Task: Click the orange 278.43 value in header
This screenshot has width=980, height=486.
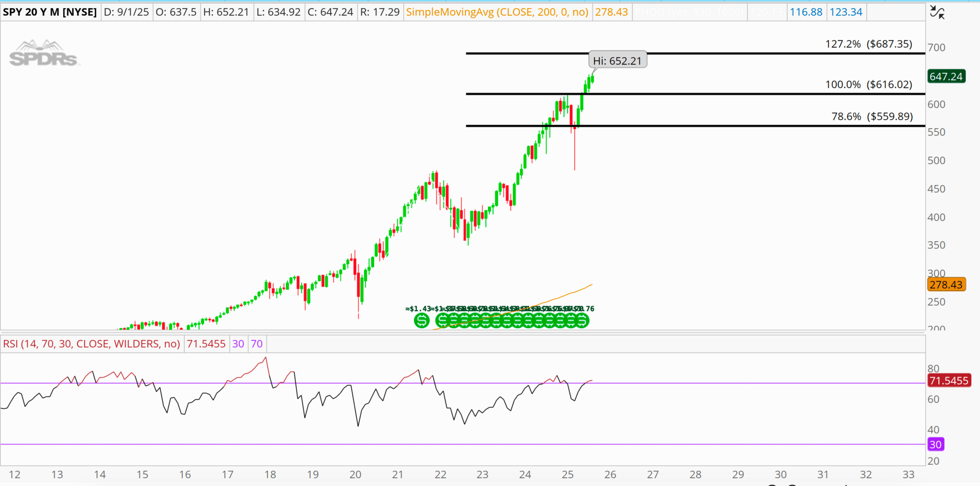Action: click(x=611, y=12)
